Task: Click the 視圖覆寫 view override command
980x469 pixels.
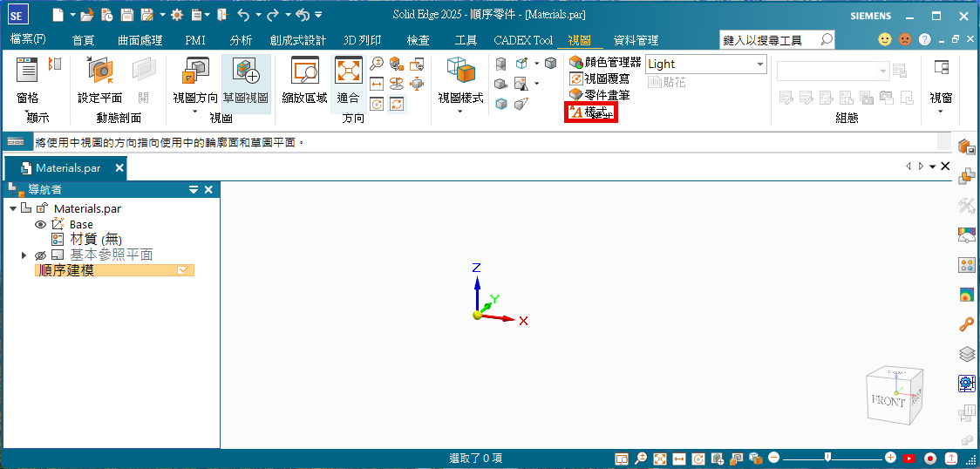Action: [x=599, y=79]
